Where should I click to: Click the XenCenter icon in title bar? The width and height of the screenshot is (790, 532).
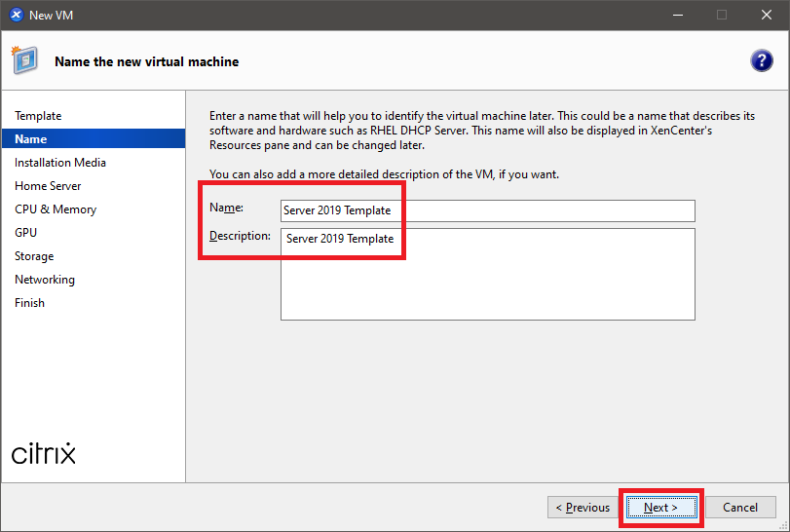[16, 15]
